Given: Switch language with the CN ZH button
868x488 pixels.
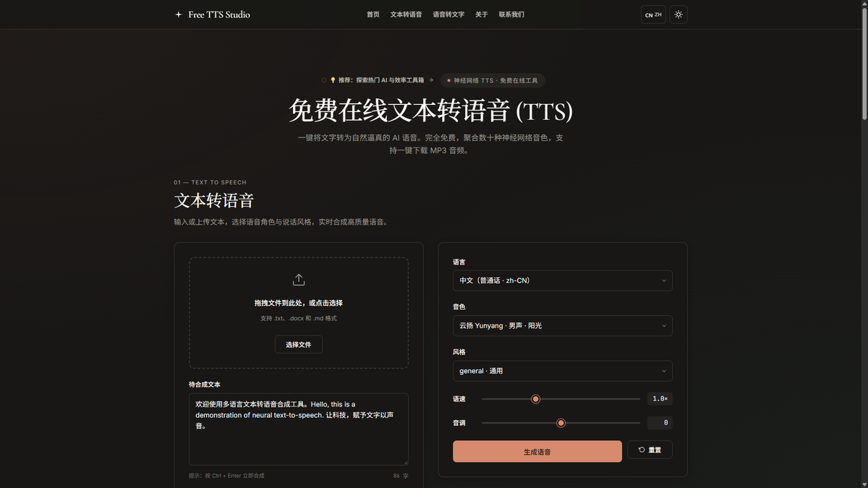Looking at the screenshot, I should pos(653,14).
